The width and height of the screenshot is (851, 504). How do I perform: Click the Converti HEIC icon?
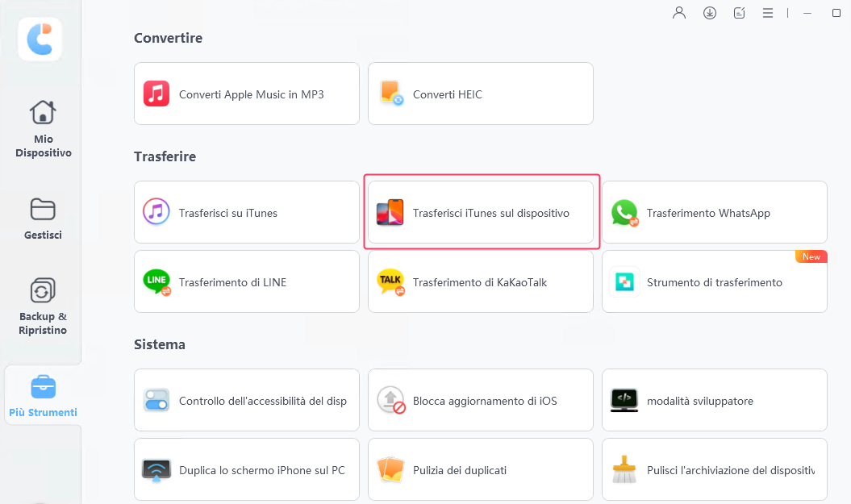[391, 94]
